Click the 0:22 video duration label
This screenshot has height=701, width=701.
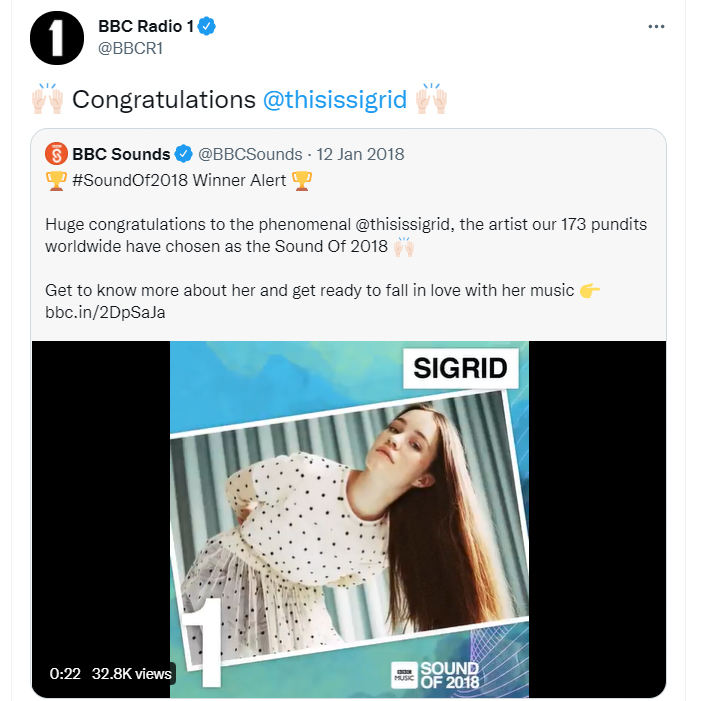pos(65,674)
